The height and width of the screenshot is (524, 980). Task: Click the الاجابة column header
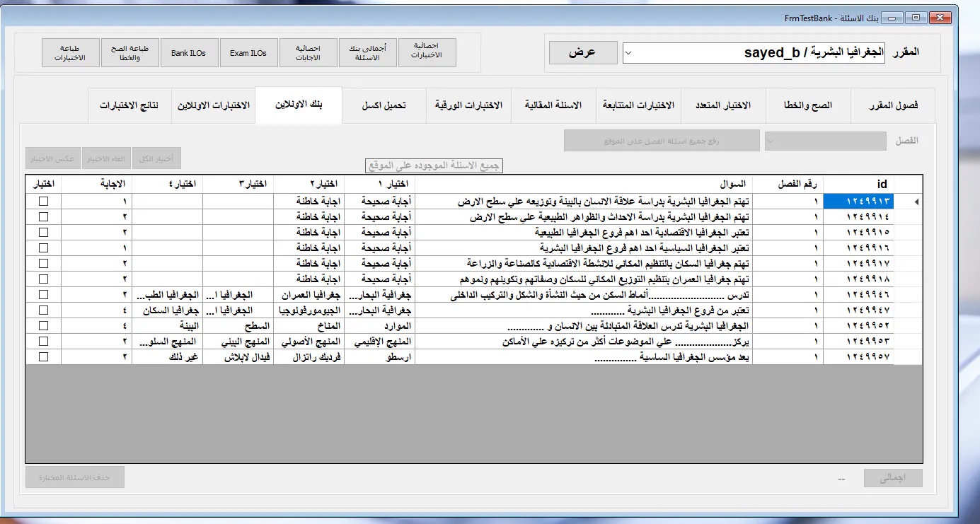97,184
